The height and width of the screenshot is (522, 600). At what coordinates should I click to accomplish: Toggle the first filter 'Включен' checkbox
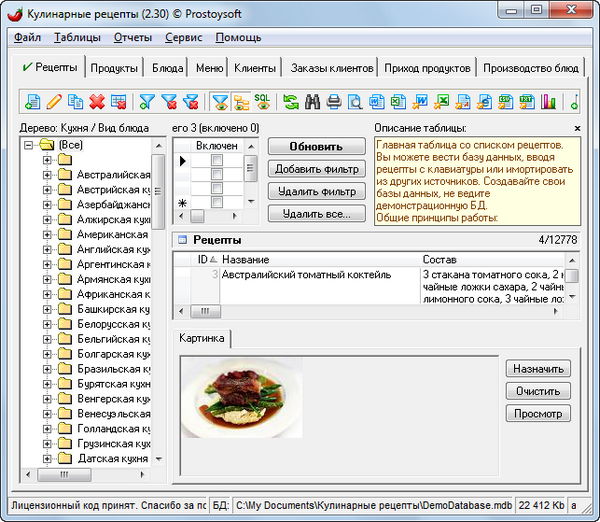pos(216,160)
